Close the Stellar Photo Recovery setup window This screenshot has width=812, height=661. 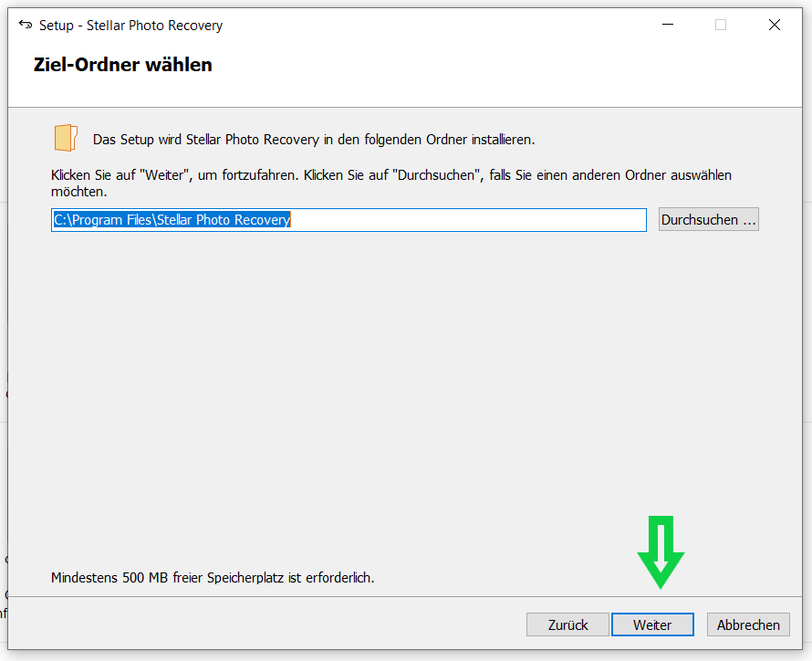pyautogui.click(x=775, y=25)
